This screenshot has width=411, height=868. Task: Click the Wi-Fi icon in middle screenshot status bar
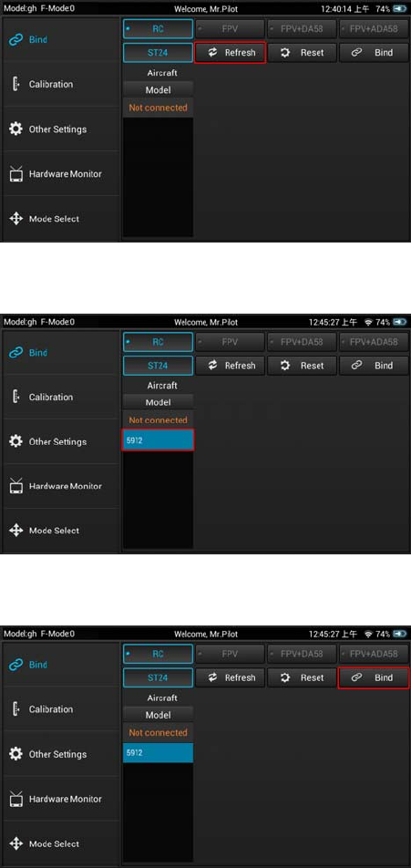click(369, 322)
